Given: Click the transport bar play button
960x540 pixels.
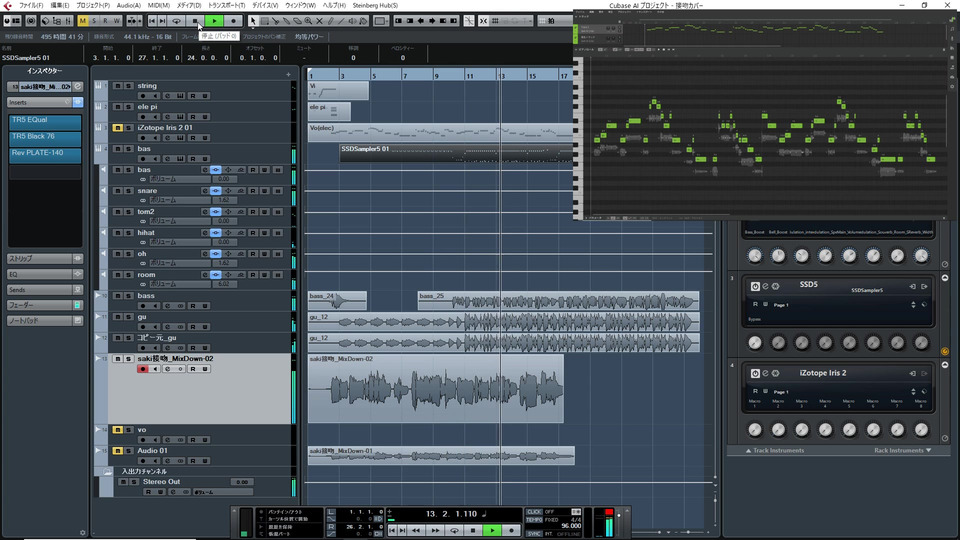Looking at the screenshot, I should [x=492, y=530].
